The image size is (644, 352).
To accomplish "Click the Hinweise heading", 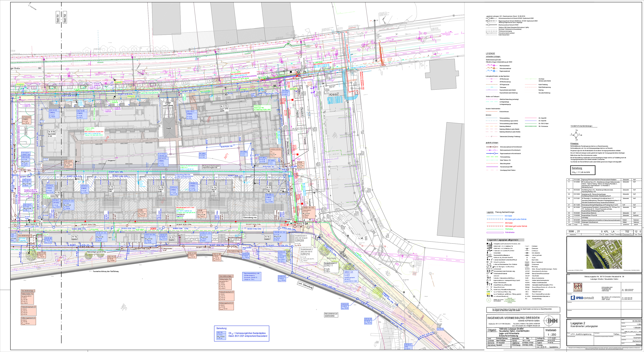I will pos(574,144).
